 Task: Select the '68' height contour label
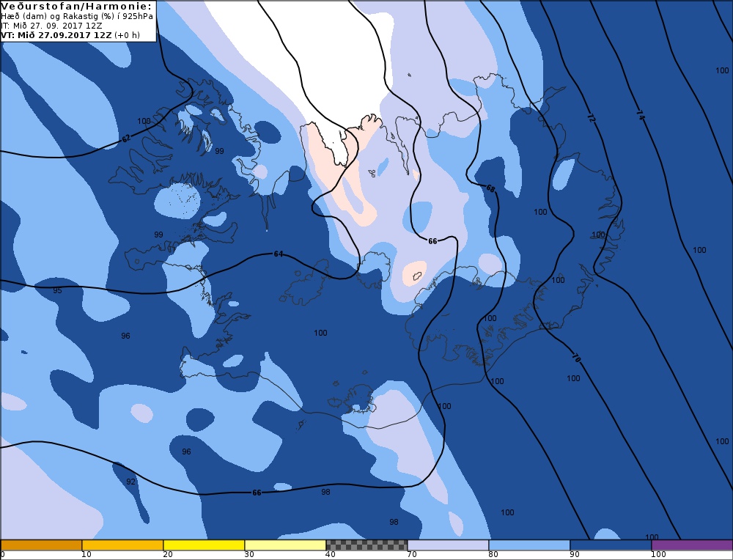tap(490, 188)
